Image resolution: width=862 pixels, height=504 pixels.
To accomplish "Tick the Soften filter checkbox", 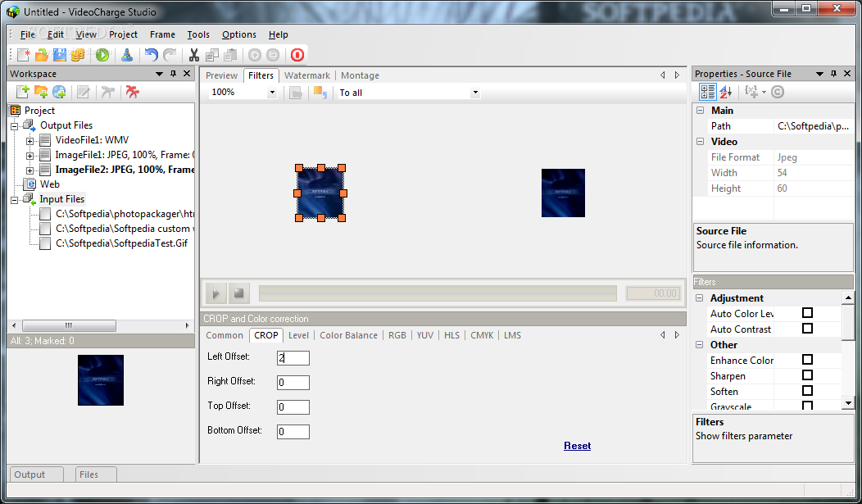I will (808, 390).
